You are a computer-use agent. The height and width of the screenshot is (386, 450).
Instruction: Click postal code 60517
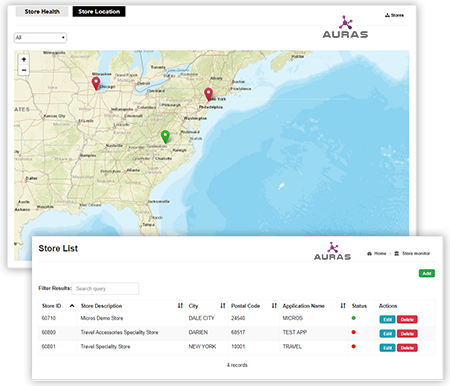[x=238, y=333]
